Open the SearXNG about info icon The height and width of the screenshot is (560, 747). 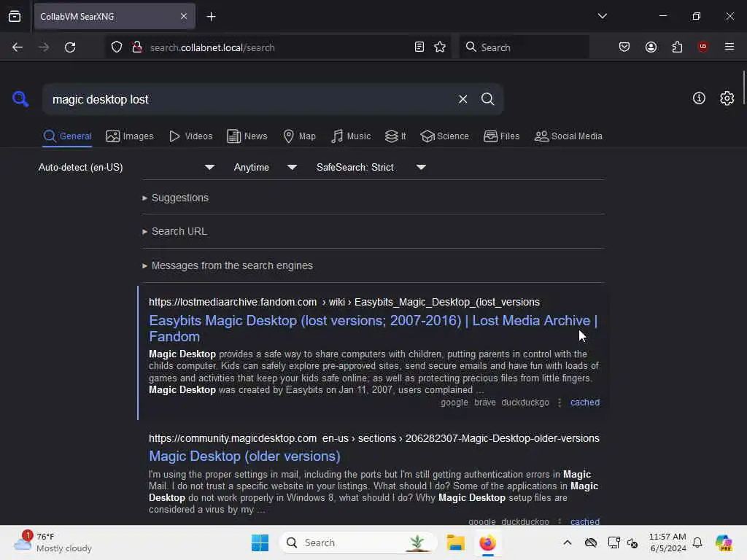pos(699,98)
